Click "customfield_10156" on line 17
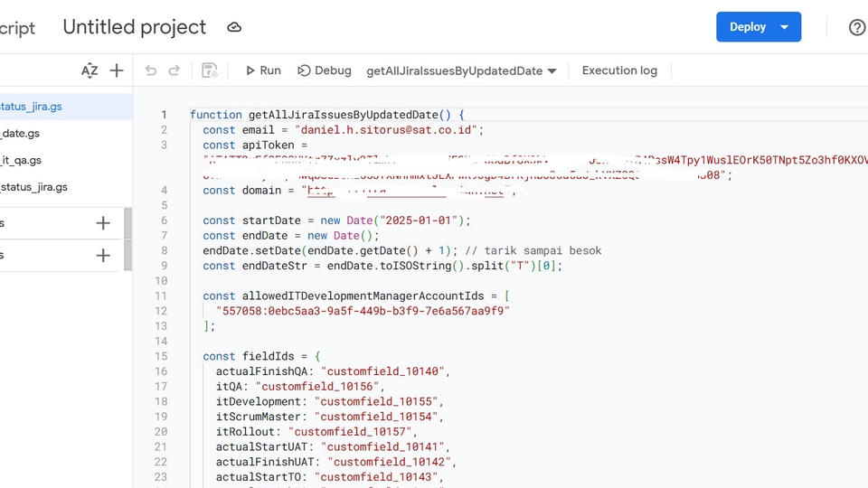 (317, 386)
